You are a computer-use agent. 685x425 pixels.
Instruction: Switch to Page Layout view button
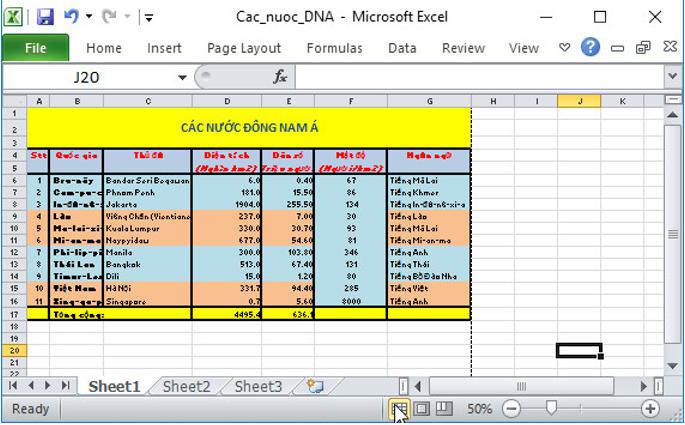click(421, 409)
